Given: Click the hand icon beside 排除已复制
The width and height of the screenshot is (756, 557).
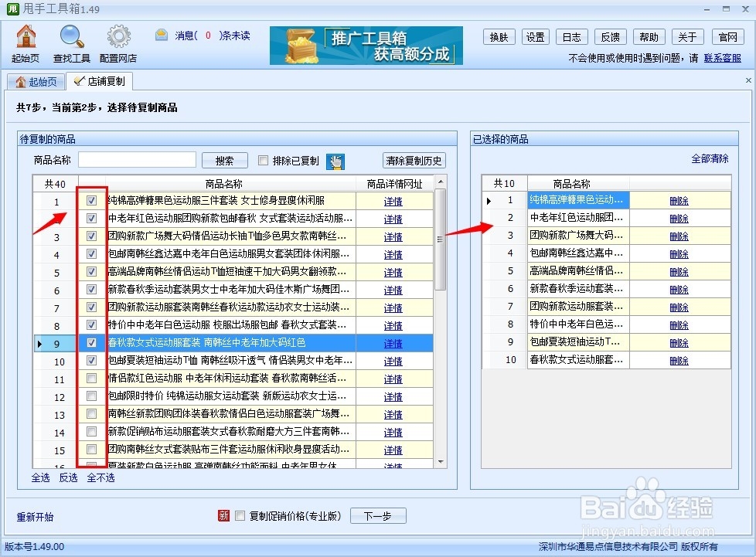Looking at the screenshot, I should click(x=335, y=161).
